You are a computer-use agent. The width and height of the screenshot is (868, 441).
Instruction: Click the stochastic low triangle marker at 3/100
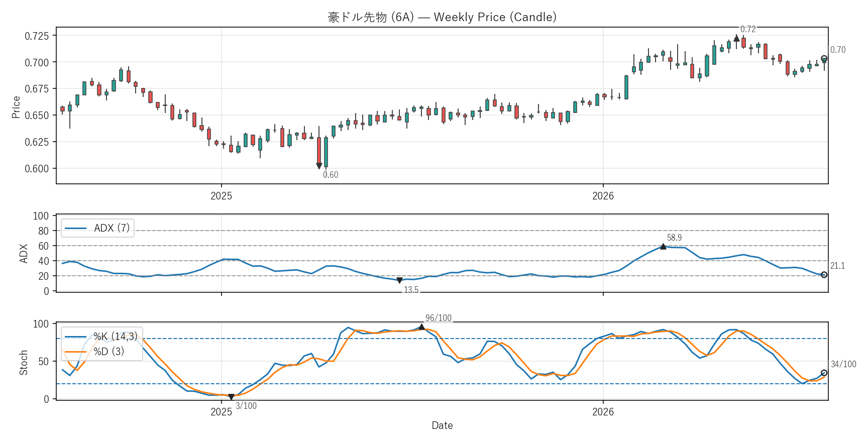coord(231,397)
